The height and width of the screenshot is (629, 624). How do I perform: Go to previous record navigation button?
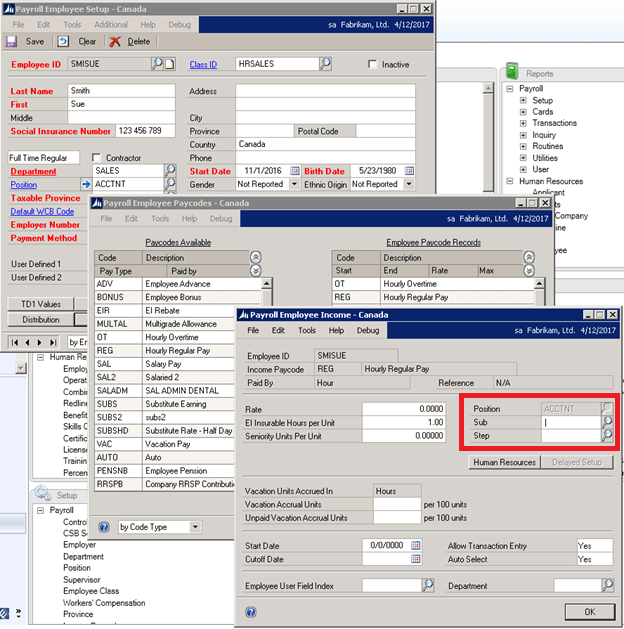pos(27,343)
